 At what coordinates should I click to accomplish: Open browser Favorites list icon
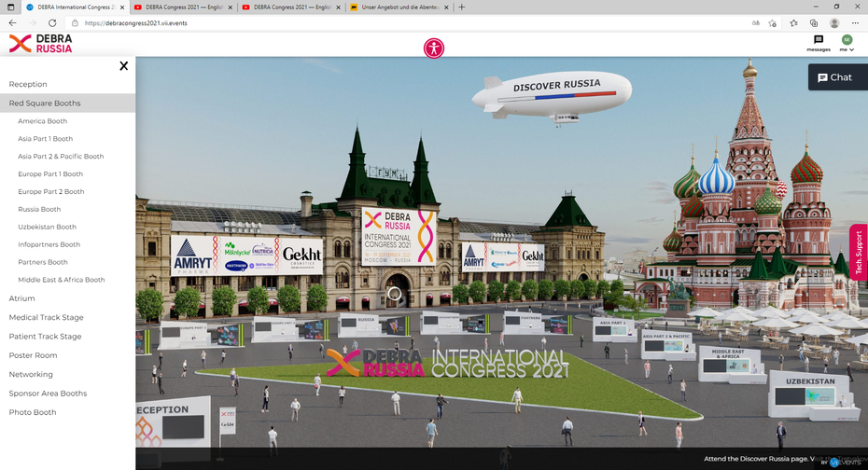(793, 23)
